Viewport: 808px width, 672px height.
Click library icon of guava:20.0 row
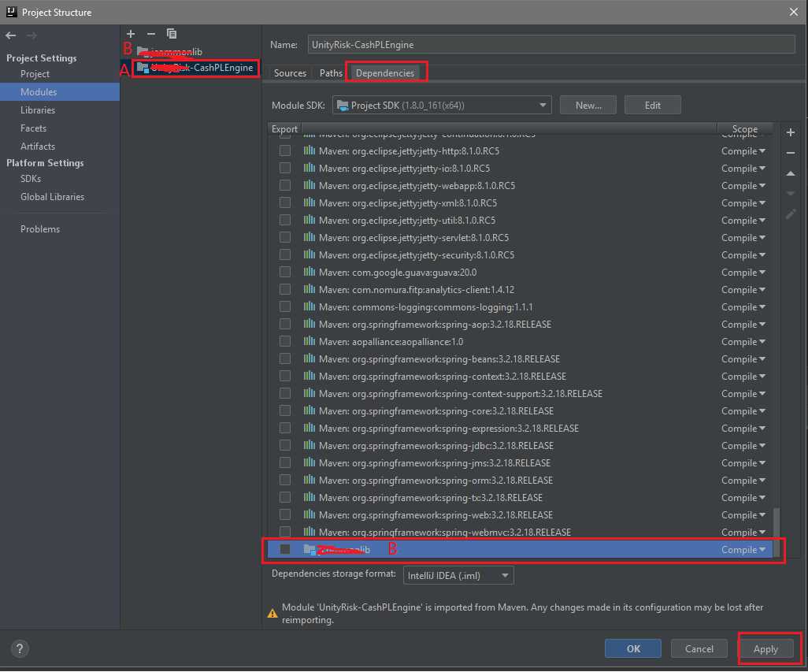click(x=309, y=272)
